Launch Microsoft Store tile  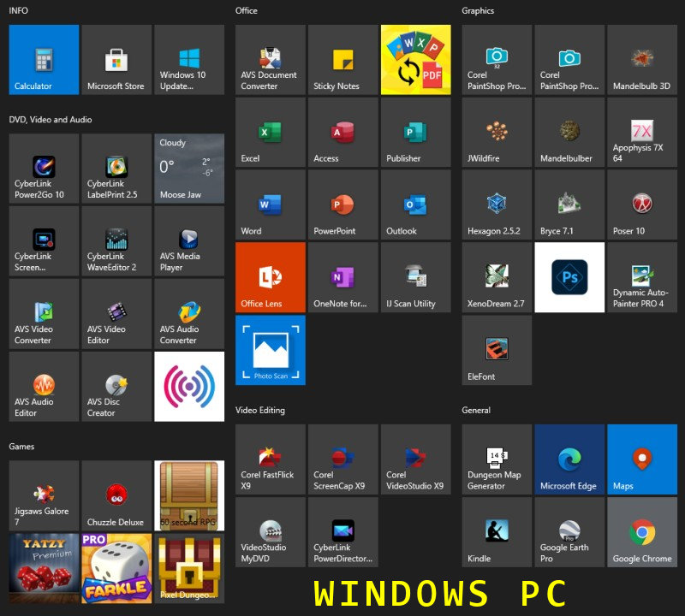pyautogui.click(x=116, y=59)
